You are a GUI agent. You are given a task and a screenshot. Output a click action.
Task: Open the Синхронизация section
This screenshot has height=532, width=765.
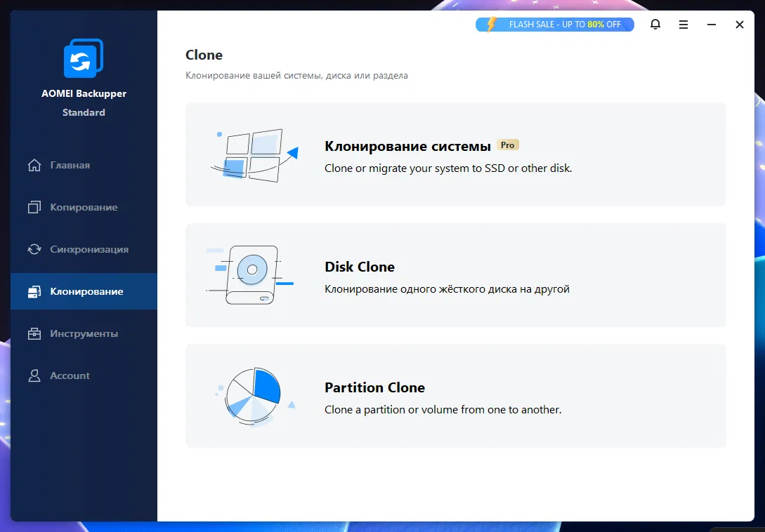(84, 249)
